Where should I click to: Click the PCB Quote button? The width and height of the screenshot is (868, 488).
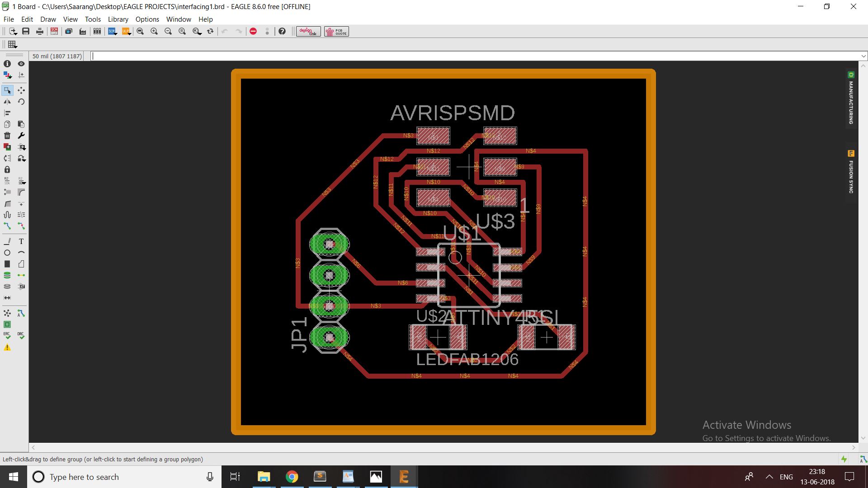(x=336, y=31)
